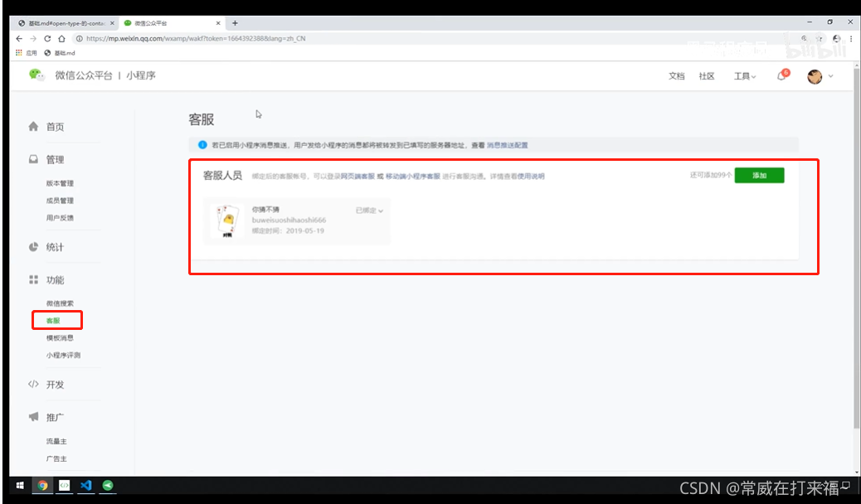Viewport: 861px width, 504px height.
Task: Reload the page with the refresh icon
Action: pyautogui.click(x=47, y=38)
